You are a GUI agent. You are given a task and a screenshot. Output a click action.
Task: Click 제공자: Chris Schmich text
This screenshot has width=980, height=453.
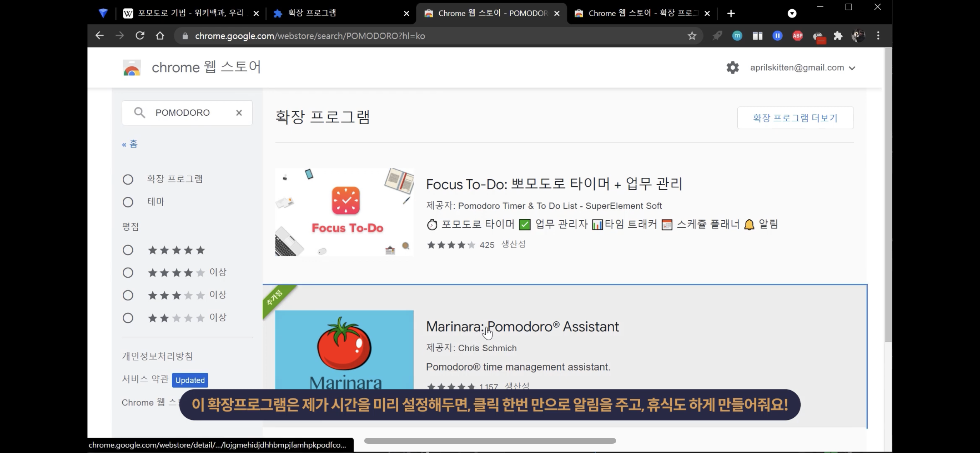point(471,348)
